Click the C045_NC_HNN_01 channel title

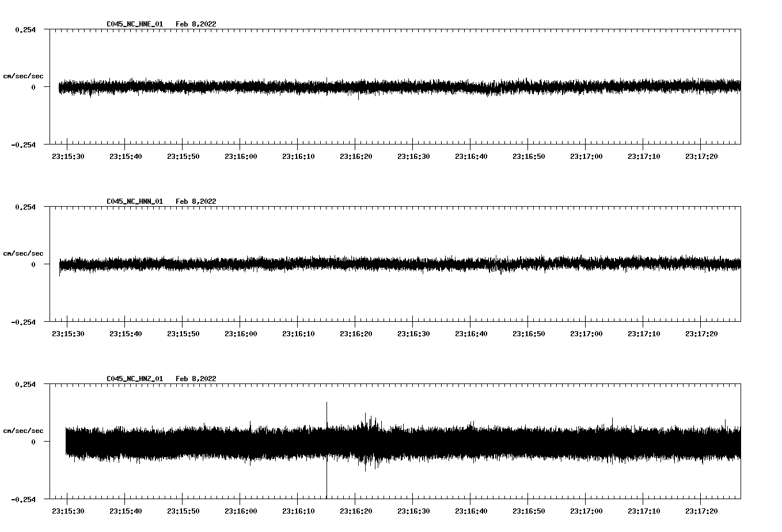135,202
